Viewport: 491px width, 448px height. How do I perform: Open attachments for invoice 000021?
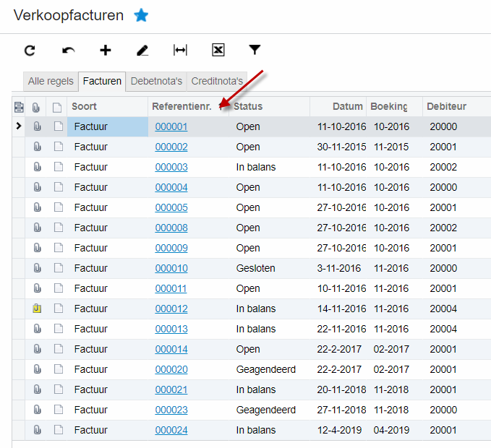(37, 389)
